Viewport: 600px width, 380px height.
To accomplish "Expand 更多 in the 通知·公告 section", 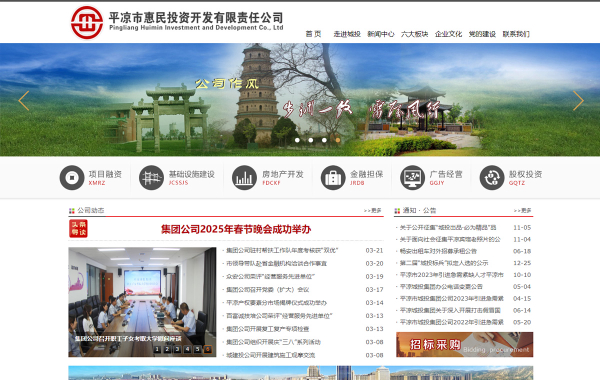I will [x=522, y=210].
